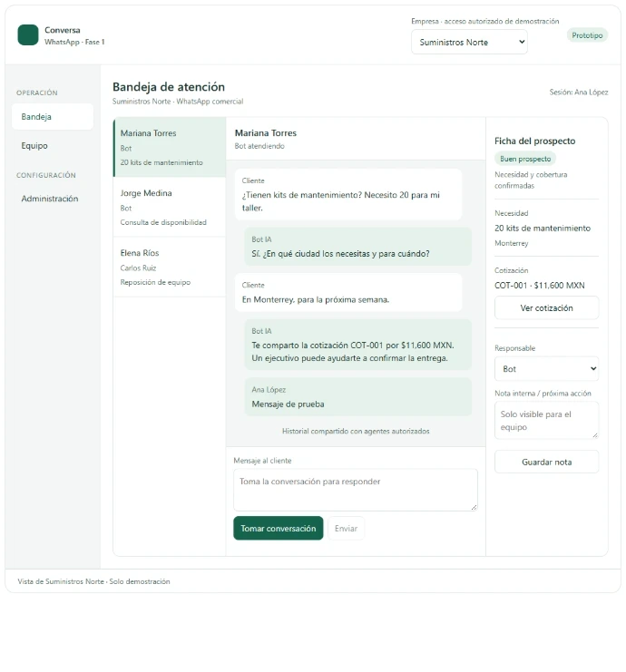Click 'Sesión: Ana López' text
This screenshot has height=672, width=626.
click(579, 93)
